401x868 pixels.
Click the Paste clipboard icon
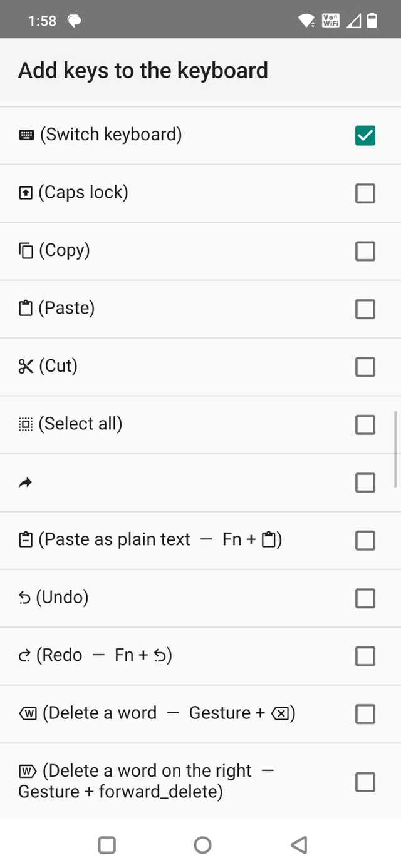25,309
